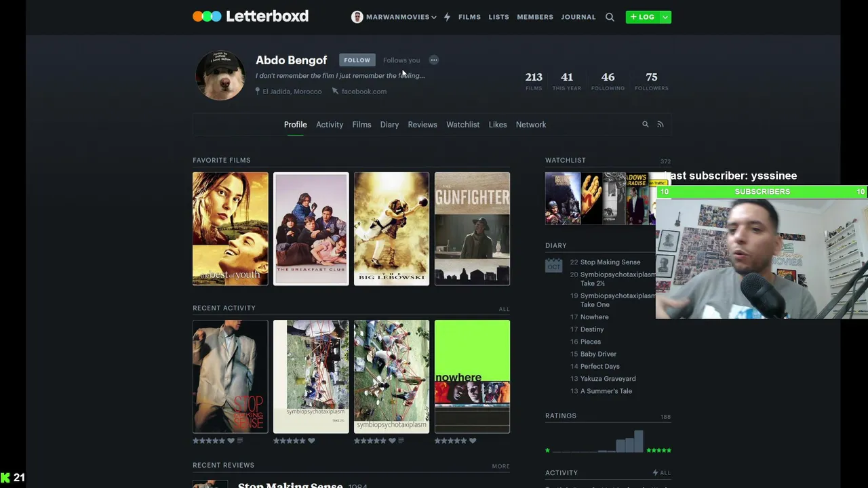Open the OCT diary calendar icon

coord(553,264)
